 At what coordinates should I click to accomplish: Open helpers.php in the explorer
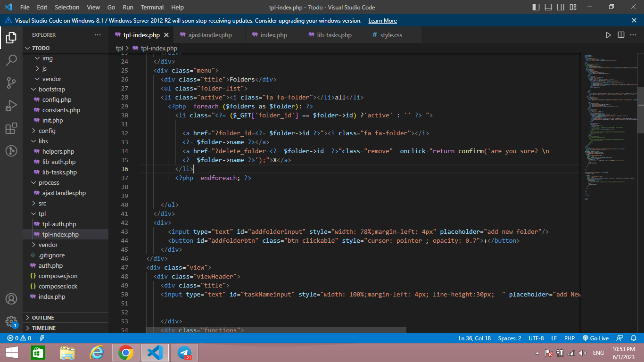coord(66,152)
